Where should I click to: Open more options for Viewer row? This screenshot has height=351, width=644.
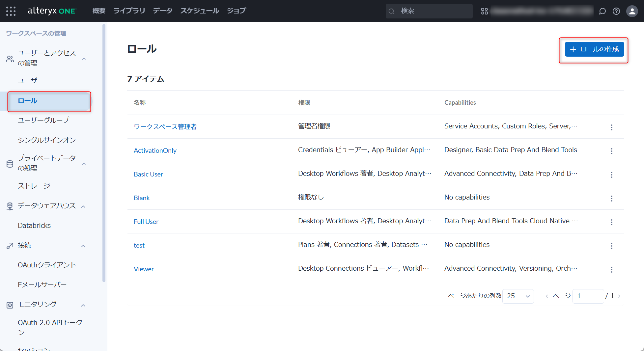point(612,269)
